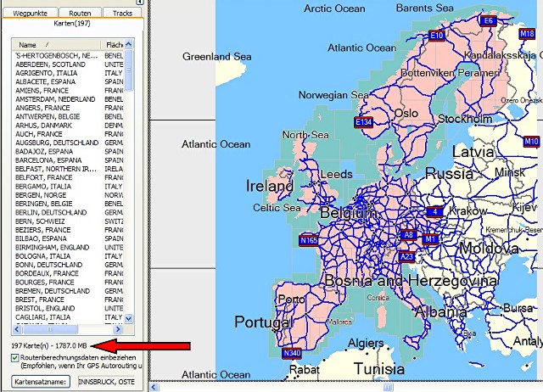543x392 pixels.
Task: Switch to the Wegpunkte tab
Action: (31, 13)
